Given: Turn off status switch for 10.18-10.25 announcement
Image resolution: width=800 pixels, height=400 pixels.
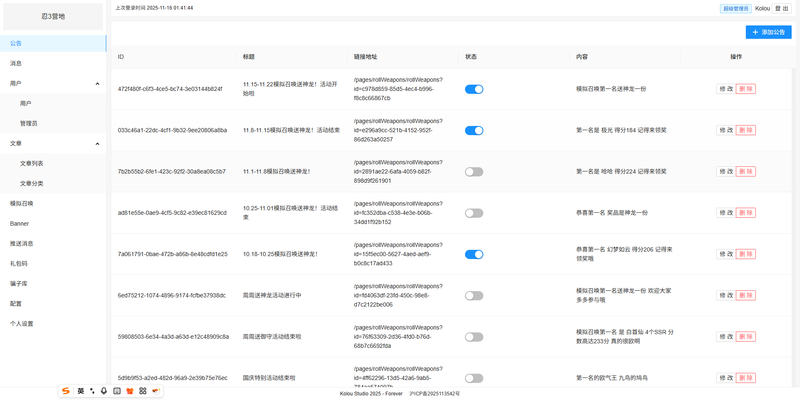Looking at the screenshot, I should click(474, 255).
